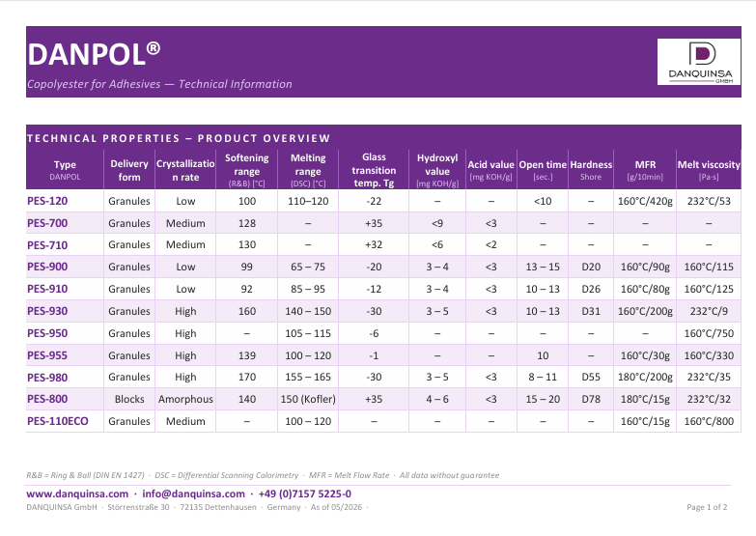Click the "Amorphous" crystallization cell
756x536 pixels.
pyautogui.click(x=185, y=399)
